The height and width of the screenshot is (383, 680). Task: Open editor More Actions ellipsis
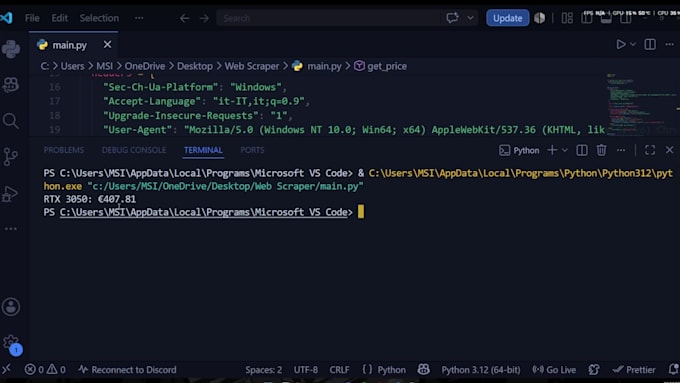coord(669,44)
